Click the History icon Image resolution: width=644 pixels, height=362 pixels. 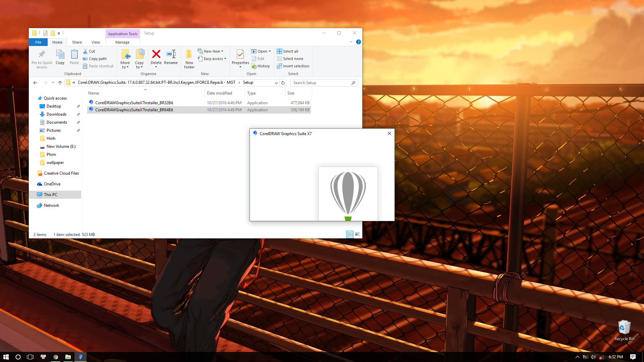point(254,66)
